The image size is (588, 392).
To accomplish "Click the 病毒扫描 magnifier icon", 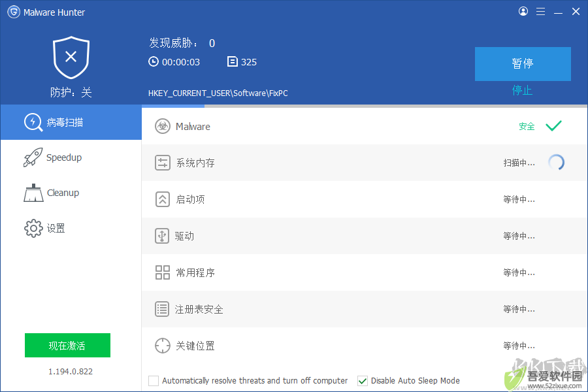I will 33,122.
